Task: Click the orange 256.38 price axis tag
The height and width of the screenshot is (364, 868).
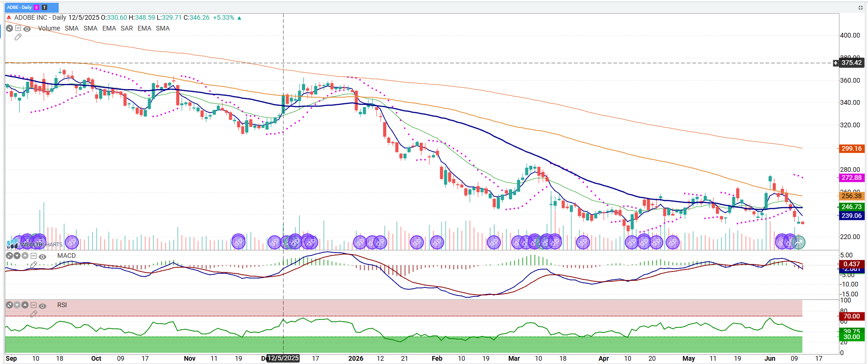Action: (x=852, y=196)
